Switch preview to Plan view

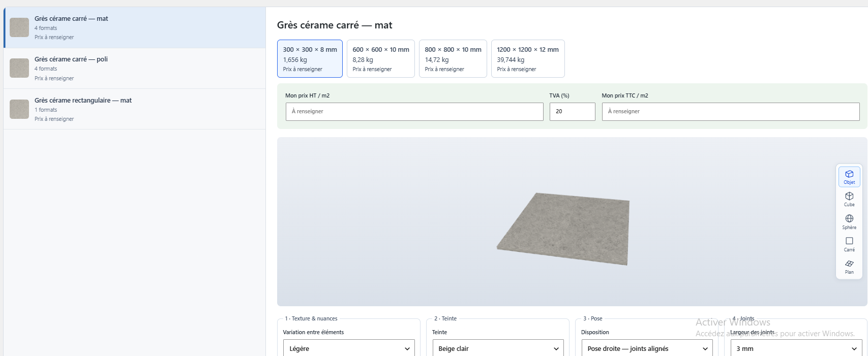pyautogui.click(x=849, y=267)
